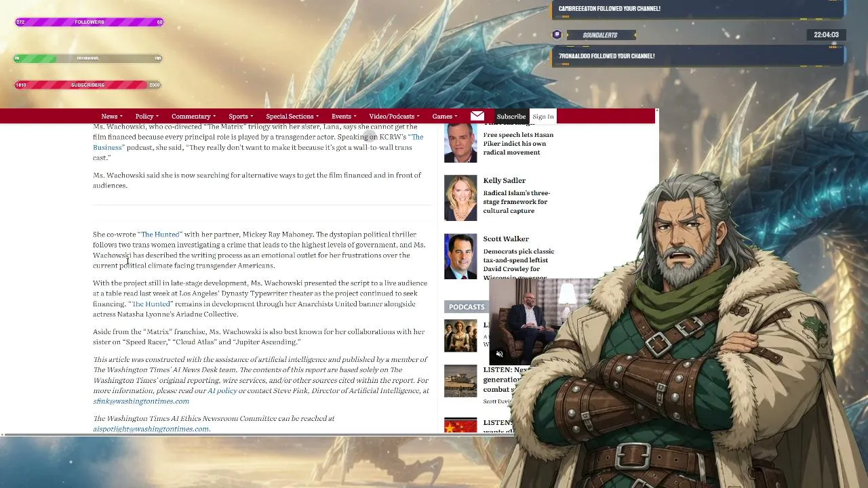The width and height of the screenshot is (868, 488).
Task: Read the Hasan Piker free speech headline
Action: click(x=518, y=144)
